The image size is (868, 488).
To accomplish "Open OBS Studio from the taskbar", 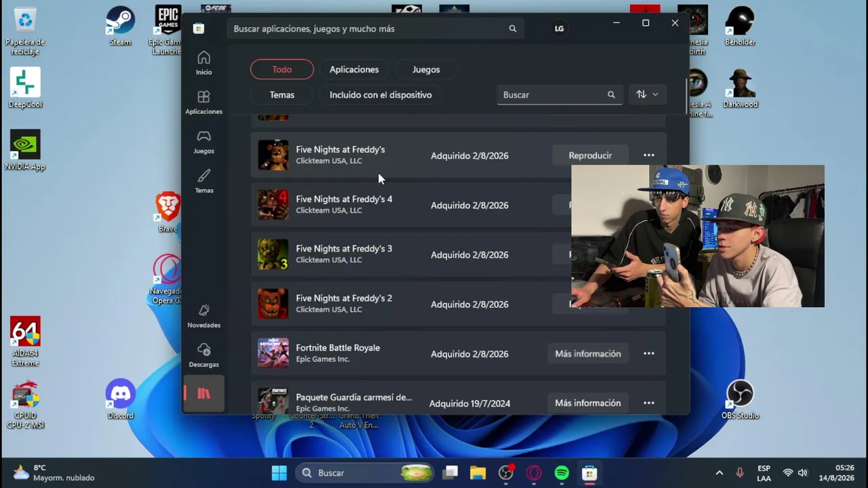I will (506, 473).
